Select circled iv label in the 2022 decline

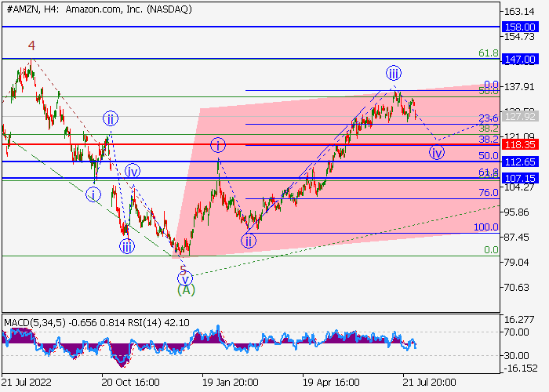point(133,172)
